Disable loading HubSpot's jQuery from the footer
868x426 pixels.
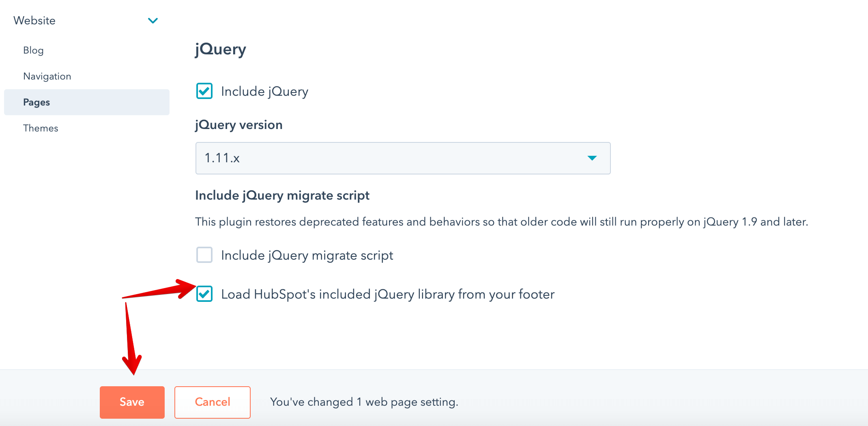(204, 294)
